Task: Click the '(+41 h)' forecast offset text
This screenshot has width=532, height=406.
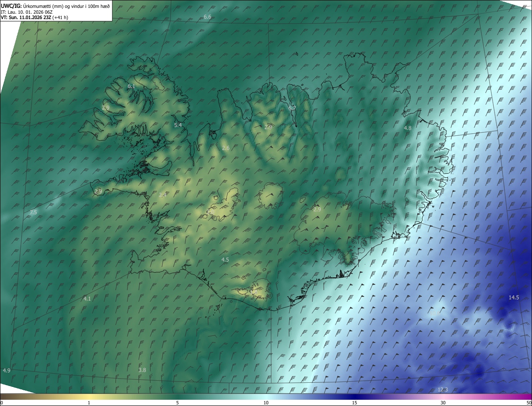Action: (60, 17)
